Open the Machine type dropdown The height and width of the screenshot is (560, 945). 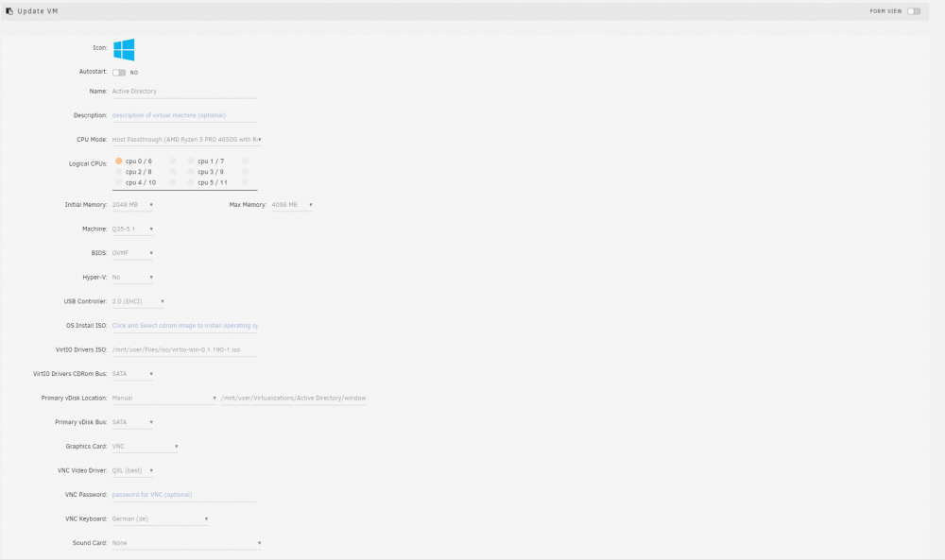tap(132, 229)
